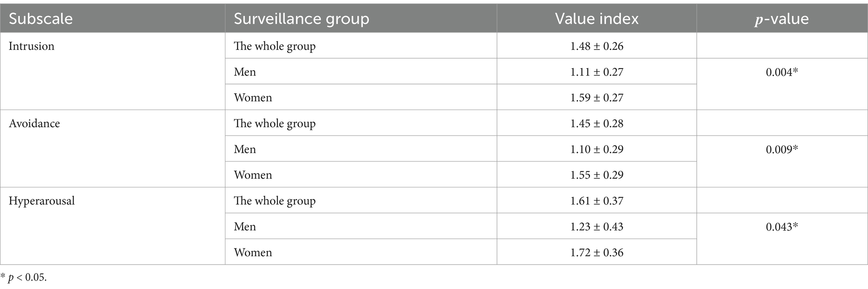Click the value 1.23 ± 0.43
Image resolution: width=868 pixels, height=289 pixels.
(x=597, y=226)
